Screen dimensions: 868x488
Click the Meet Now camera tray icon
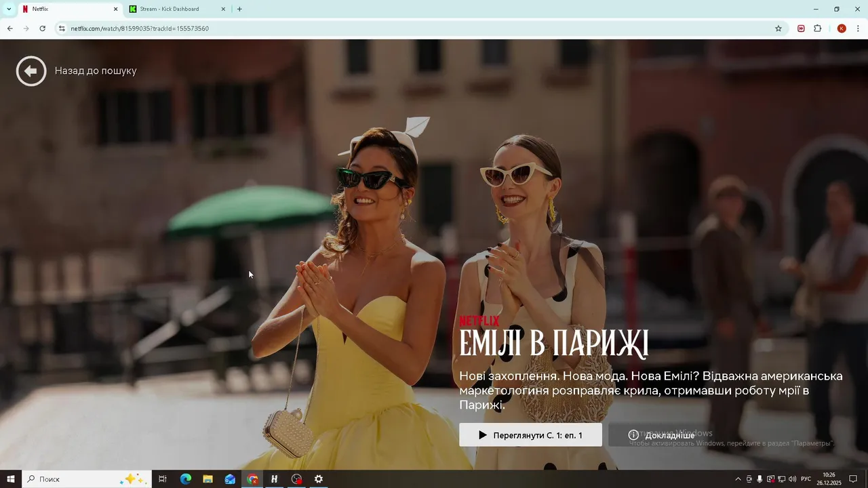[749, 479]
